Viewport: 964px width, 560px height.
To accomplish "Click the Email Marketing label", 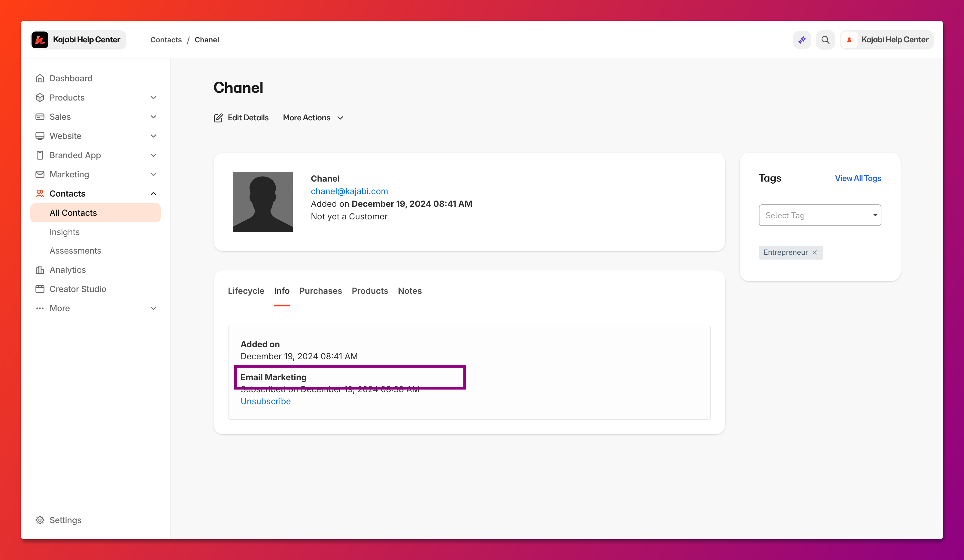I will tap(274, 377).
